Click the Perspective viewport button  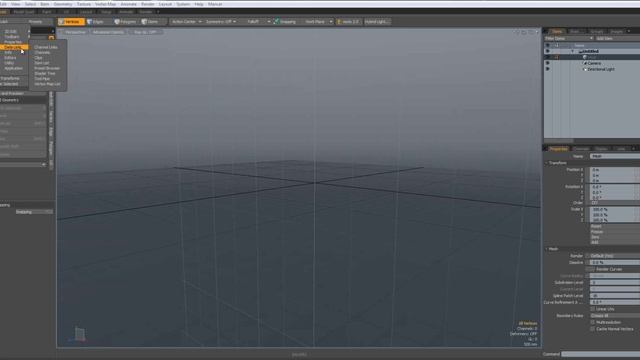pyautogui.click(x=76, y=32)
